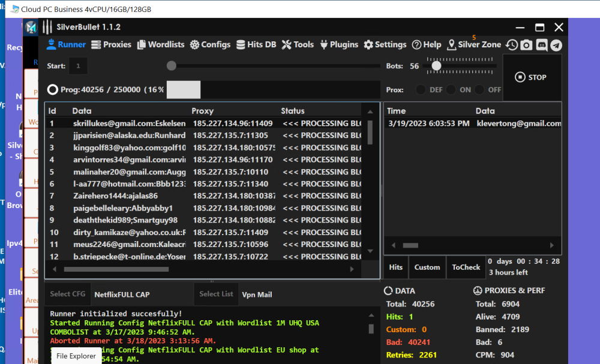The width and height of the screenshot is (600, 364).
Task: Switch to the ToCheck results tab
Action: [x=466, y=267]
